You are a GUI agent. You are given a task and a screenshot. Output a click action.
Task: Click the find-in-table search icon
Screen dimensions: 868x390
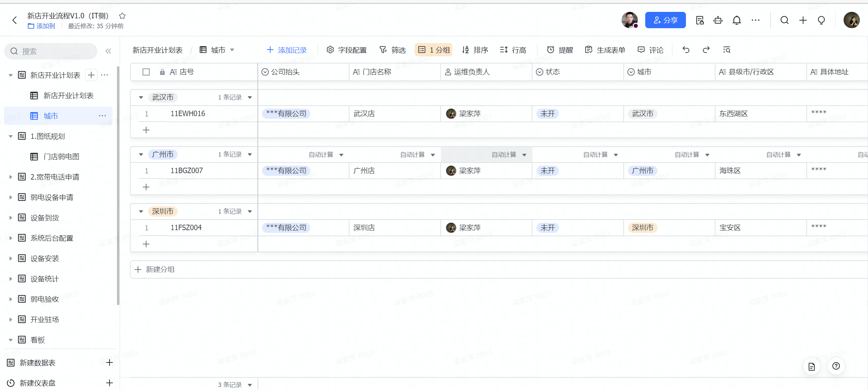[727, 50]
